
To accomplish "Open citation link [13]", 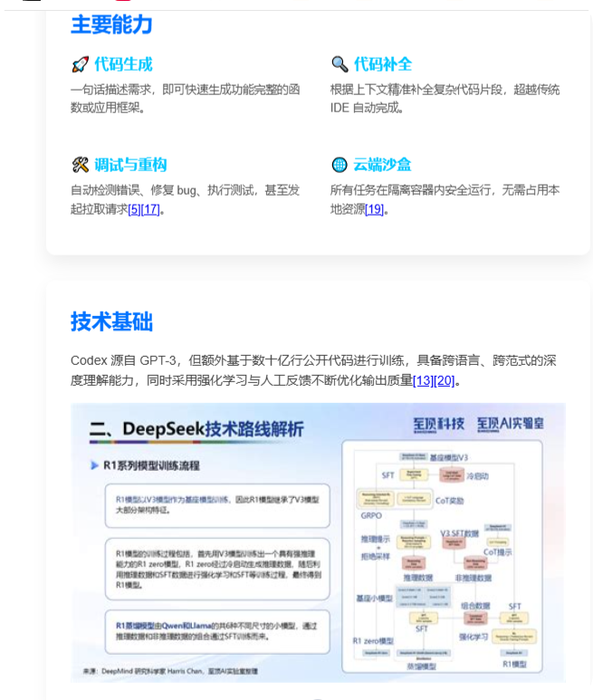I will (x=423, y=381).
